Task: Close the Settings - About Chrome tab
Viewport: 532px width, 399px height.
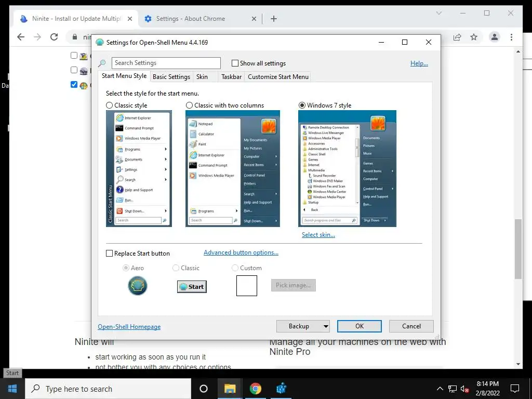Action: pyautogui.click(x=254, y=19)
